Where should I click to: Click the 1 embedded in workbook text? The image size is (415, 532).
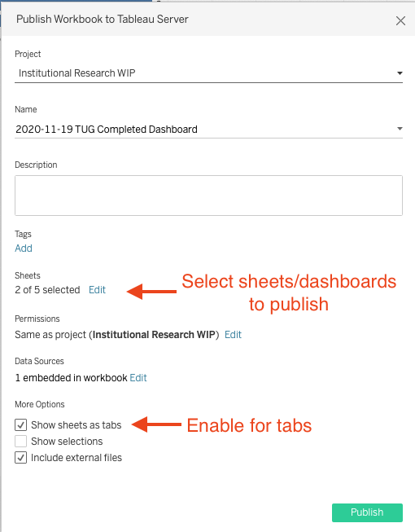click(71, 378)
